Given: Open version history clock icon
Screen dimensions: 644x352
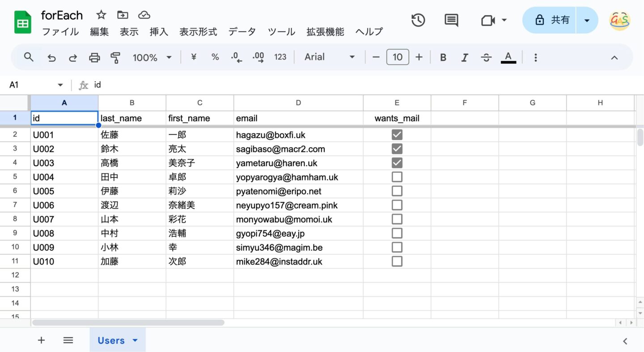Looking at the screenshot, I should coord(418,20).
